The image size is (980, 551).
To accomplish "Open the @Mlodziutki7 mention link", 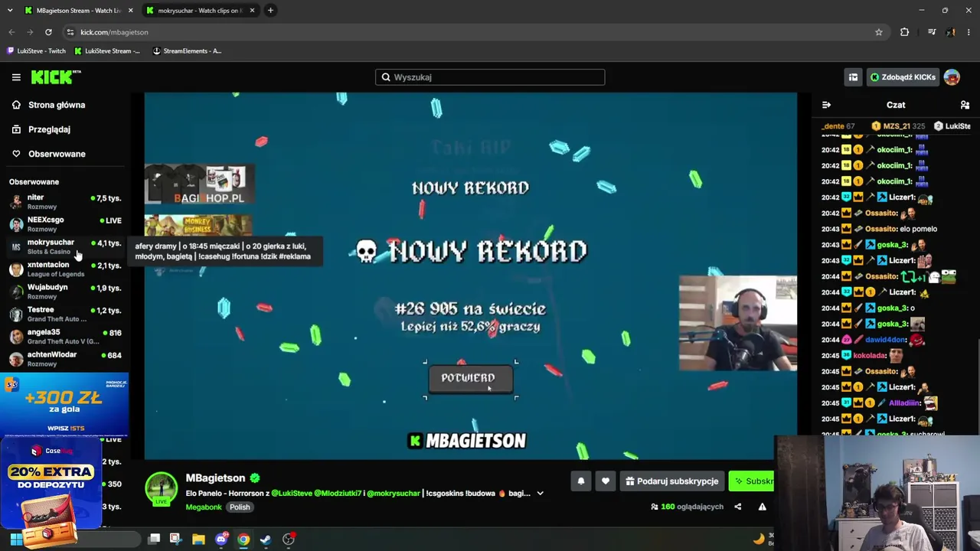I will point(338,494).
